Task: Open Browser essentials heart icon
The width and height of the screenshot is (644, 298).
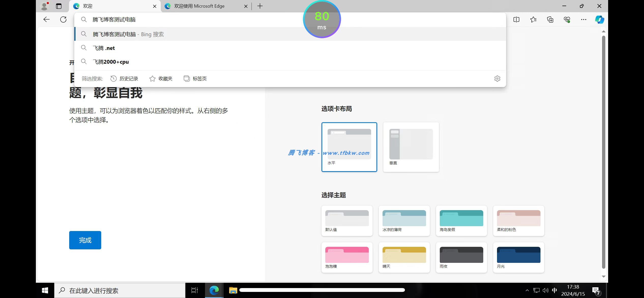Action: point(567,20)
